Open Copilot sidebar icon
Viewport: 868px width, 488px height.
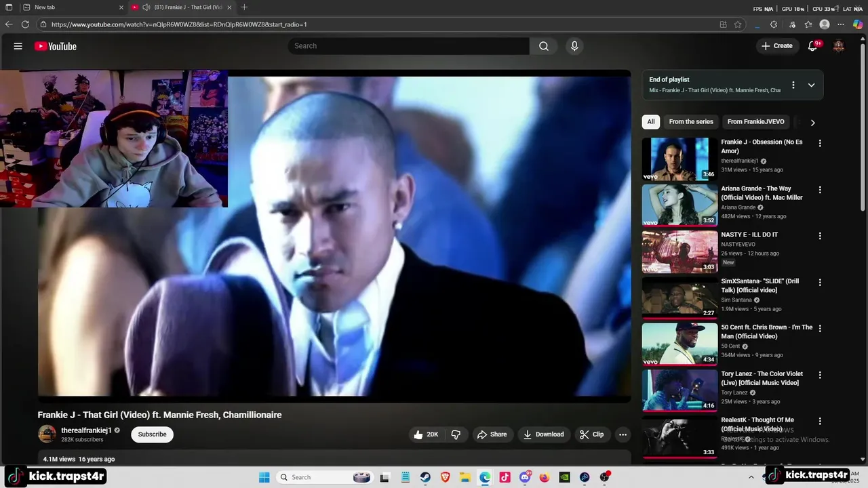point(858,24)
